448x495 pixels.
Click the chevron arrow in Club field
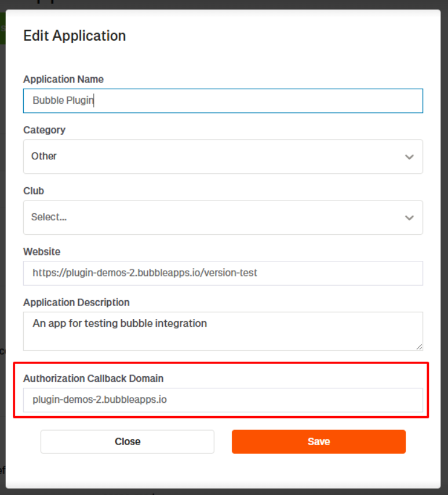[409, 218]
